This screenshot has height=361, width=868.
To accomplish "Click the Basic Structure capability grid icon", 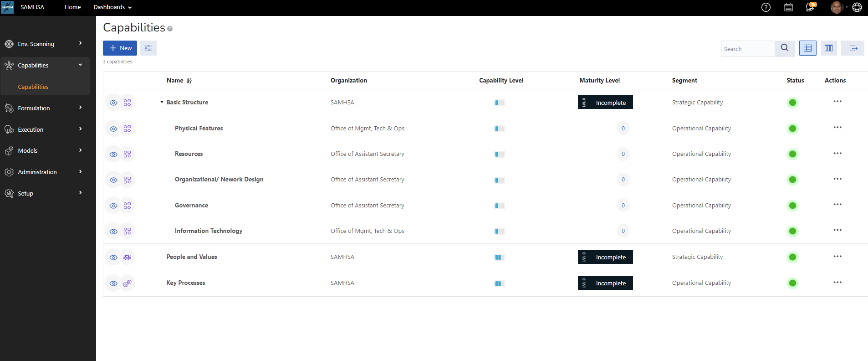I will point(127,103).
